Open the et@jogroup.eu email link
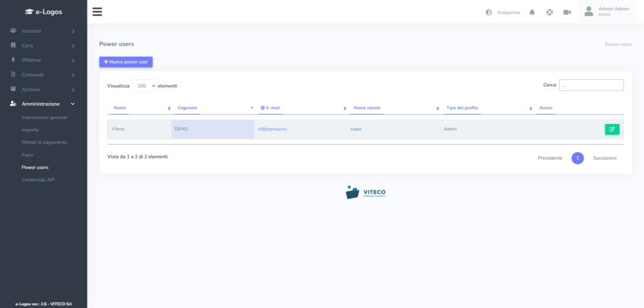 point(272,129)
